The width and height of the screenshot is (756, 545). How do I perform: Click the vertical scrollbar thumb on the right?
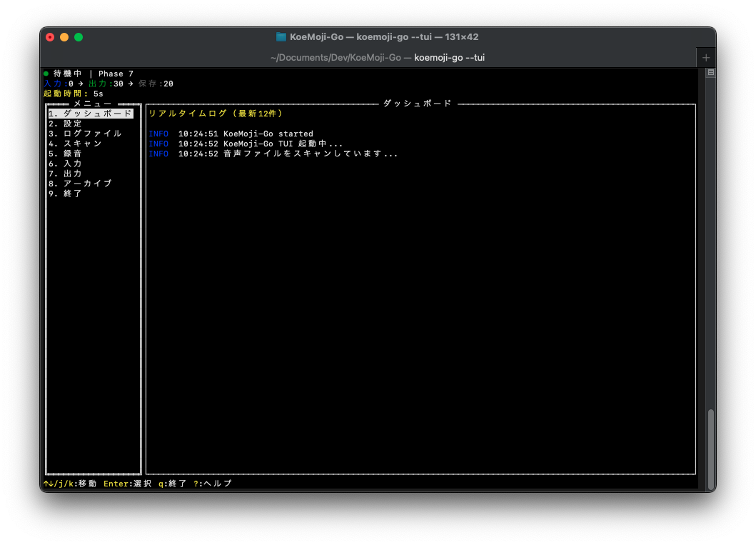[710, 449]
